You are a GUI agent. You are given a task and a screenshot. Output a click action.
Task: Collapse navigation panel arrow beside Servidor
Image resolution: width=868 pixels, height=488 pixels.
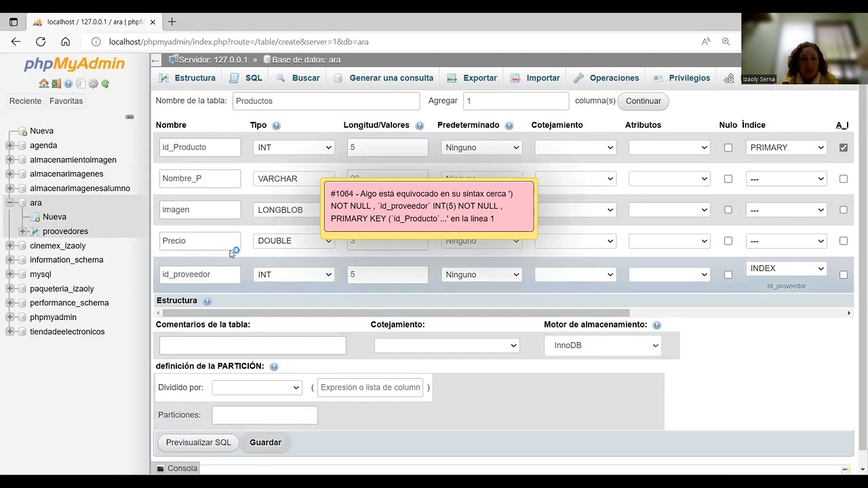click(x=156, y=60)
